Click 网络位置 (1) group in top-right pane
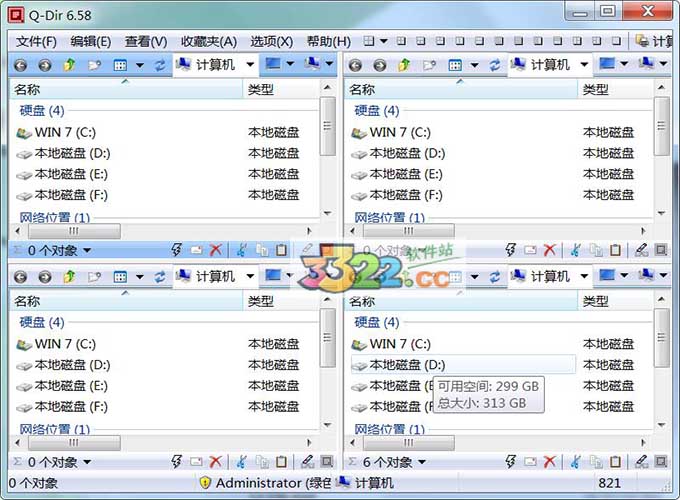 click(389, 217)
